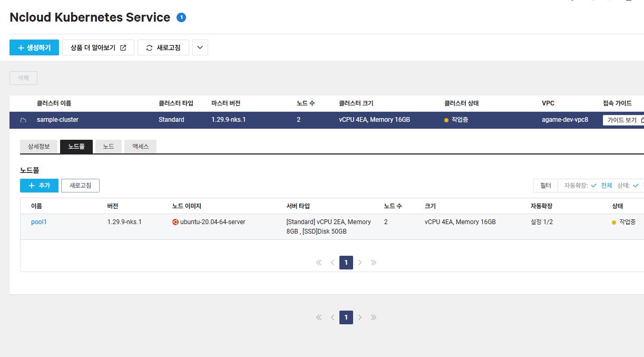Go to previous page in bottom cluster pagination
644x357 pixels.
(333, 317)
